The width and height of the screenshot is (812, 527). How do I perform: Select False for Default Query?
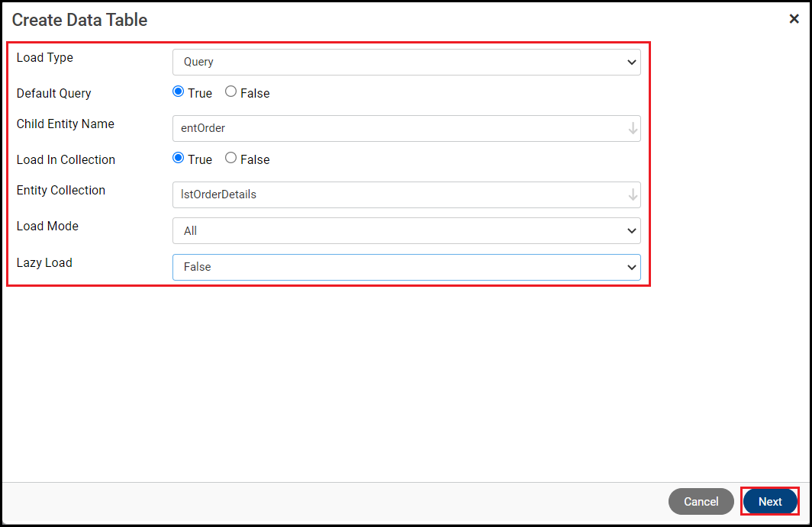(230, 92)
